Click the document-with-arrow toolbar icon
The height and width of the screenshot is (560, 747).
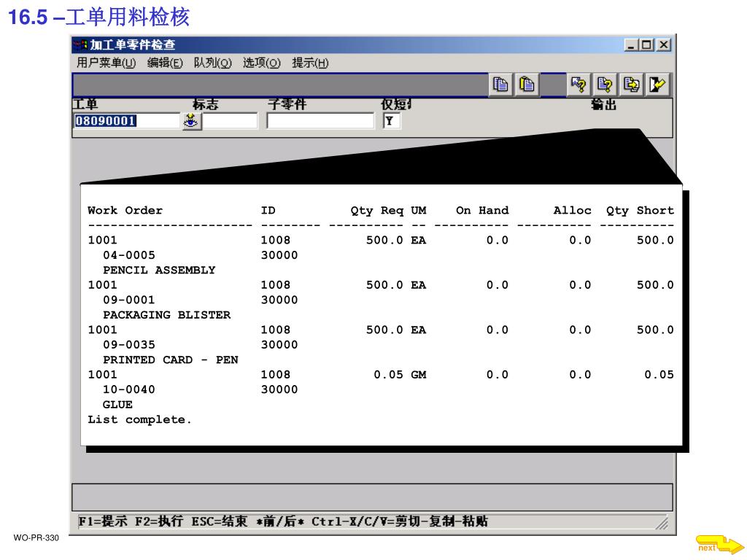(631, 85)
